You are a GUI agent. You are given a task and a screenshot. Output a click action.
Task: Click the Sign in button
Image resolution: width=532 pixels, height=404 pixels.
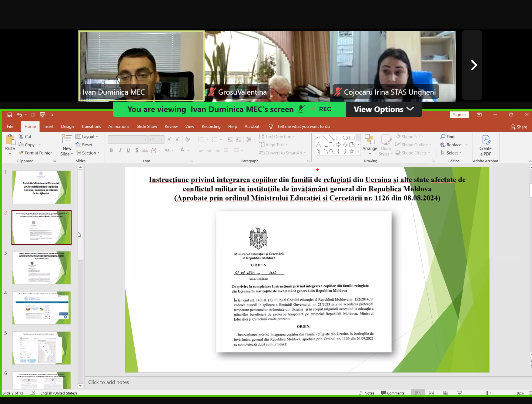459,115
